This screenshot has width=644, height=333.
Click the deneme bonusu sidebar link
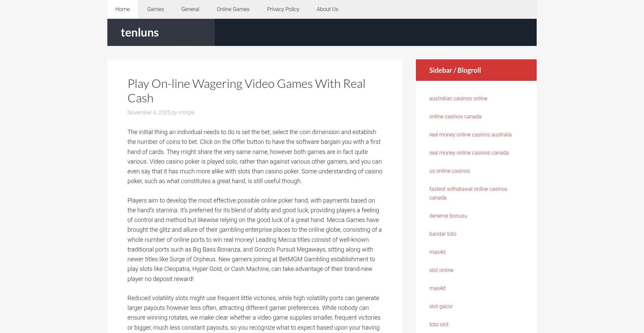click(x=448, y=216)
